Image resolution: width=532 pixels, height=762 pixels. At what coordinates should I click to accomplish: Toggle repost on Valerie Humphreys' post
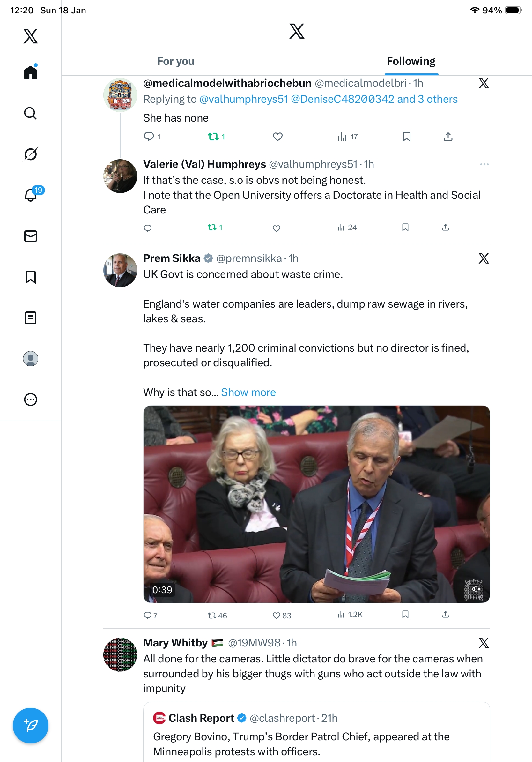coord(215,227)
